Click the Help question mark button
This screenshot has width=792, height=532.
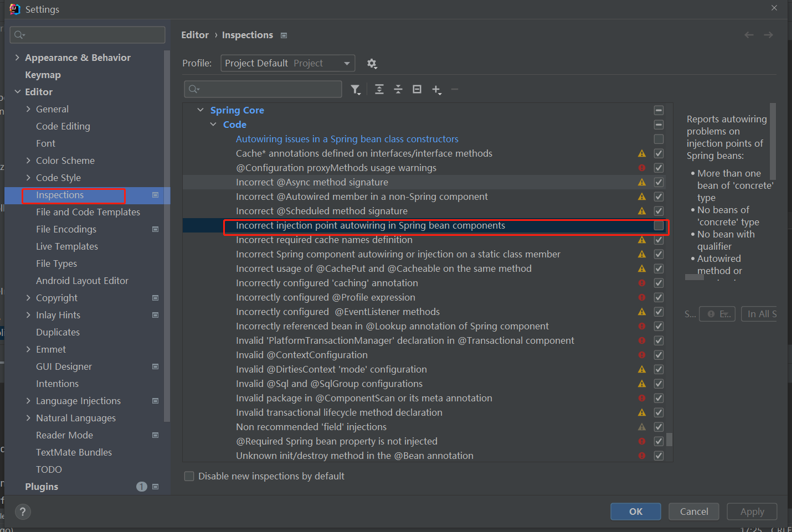(x=23, y=512)
